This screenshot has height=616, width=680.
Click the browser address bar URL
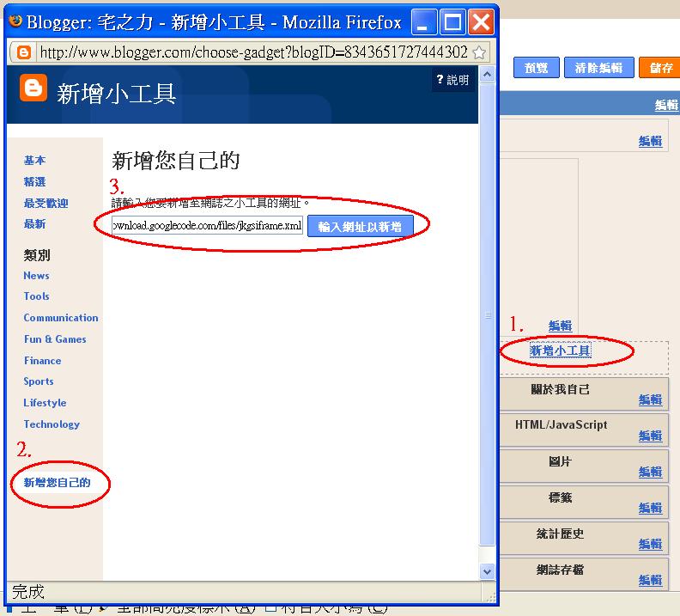pos(253,52)
